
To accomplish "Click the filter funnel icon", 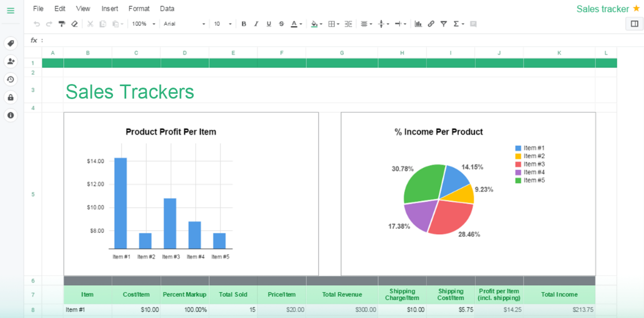I will tap(444, 24).
